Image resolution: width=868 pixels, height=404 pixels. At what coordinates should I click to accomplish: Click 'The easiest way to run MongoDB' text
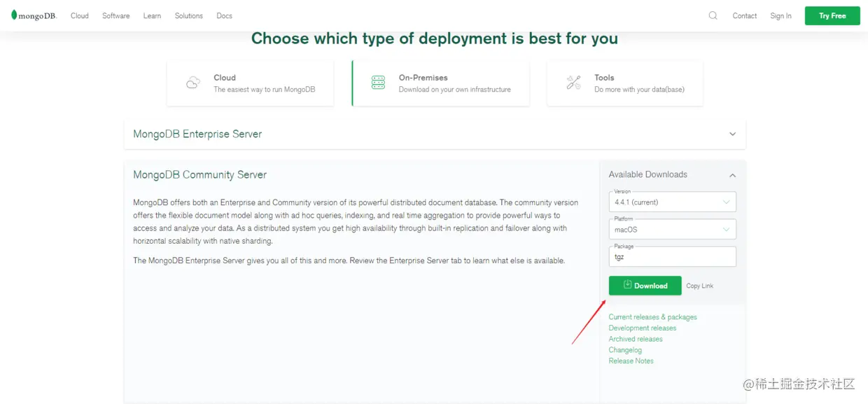pyautogui.click(x=265, y=90)
